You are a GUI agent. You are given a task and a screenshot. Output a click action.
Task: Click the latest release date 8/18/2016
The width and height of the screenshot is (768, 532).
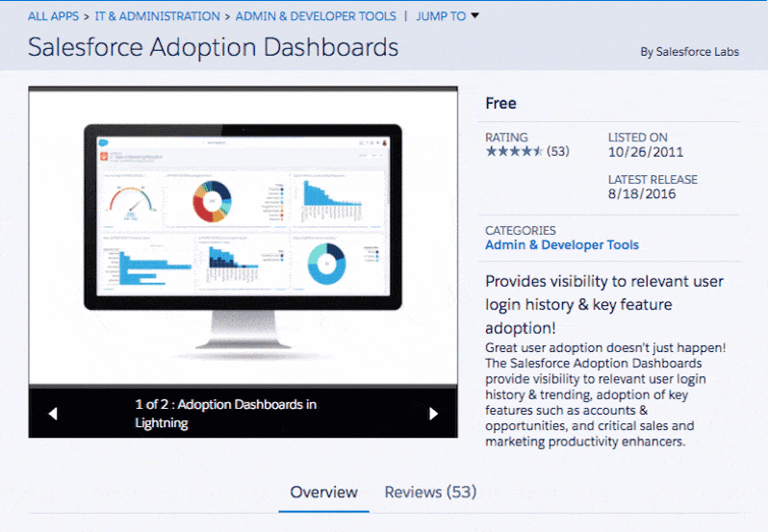[x=642, y=193]
